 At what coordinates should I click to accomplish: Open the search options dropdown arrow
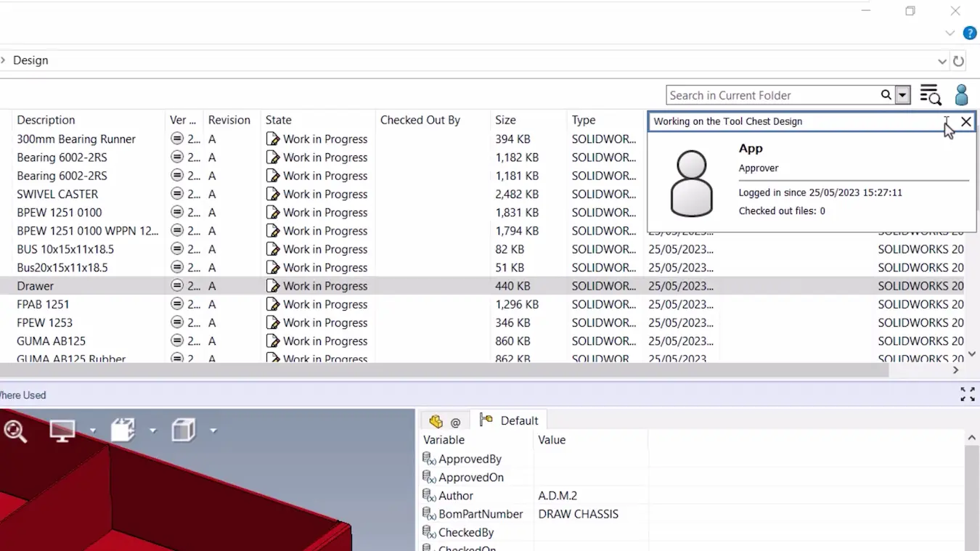coord(902,94)
